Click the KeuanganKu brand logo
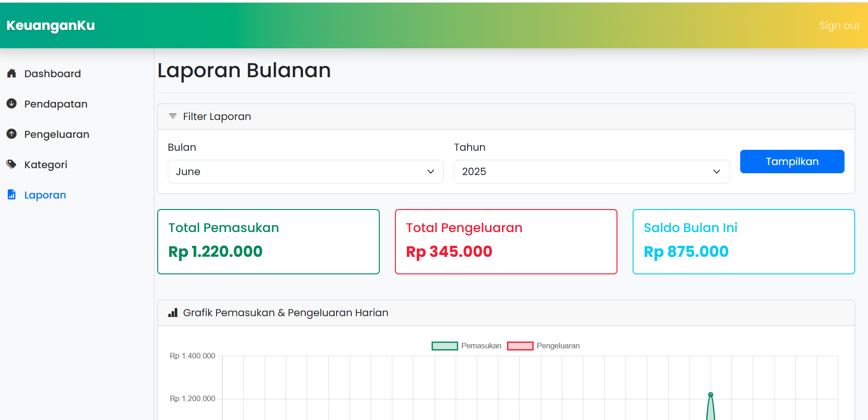The width and height of the screenshot is (868, 420). 51,26
